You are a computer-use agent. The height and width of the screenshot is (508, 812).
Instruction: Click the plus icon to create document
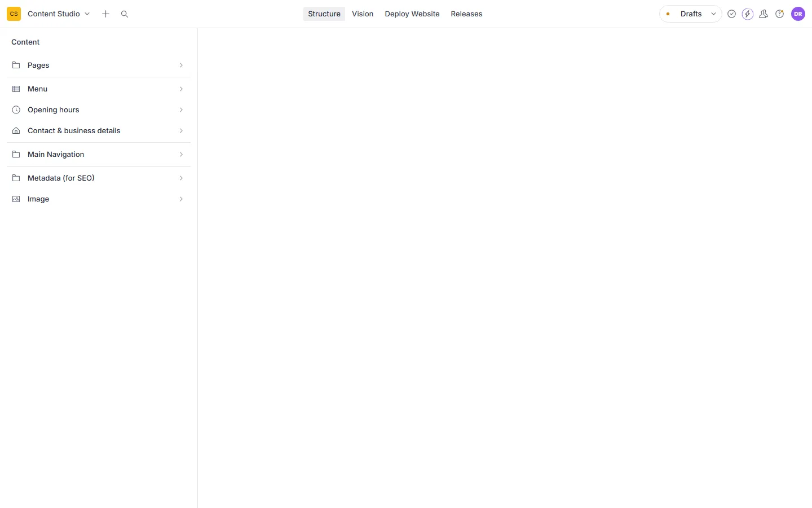(105, 14)
